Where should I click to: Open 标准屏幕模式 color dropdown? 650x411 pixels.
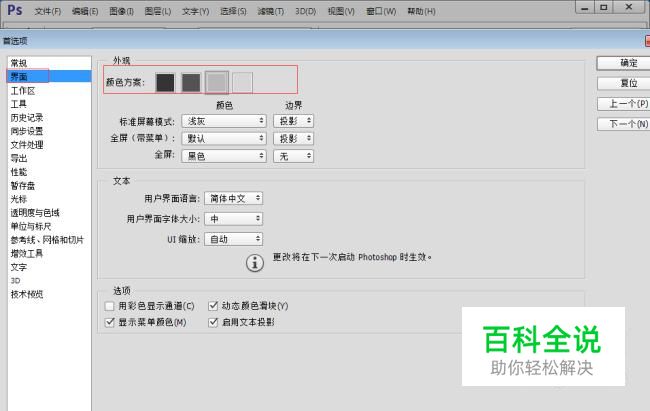pos(224,121)
